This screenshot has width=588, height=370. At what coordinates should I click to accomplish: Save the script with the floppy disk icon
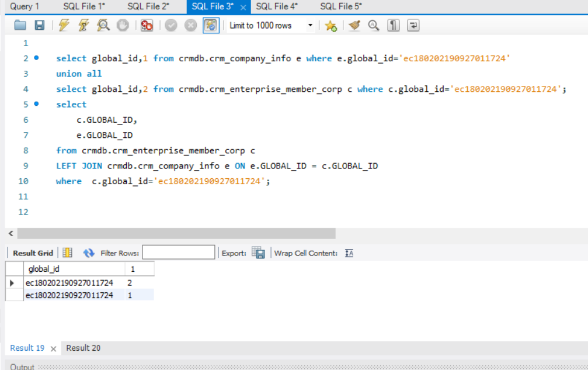pos(39,26)
